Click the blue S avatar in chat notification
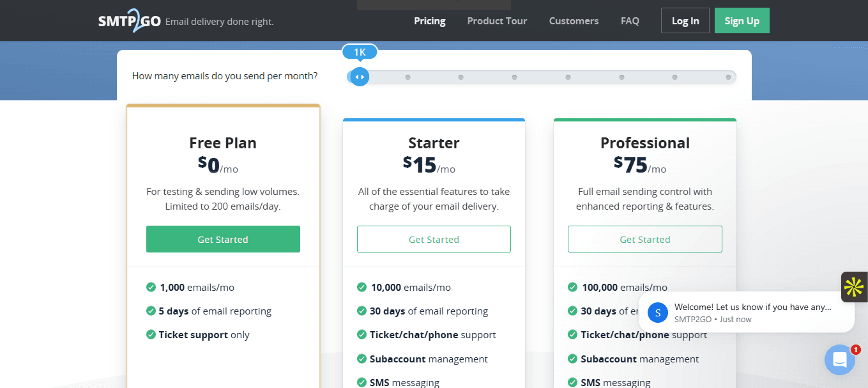868x388 pixels. [658, 313]
